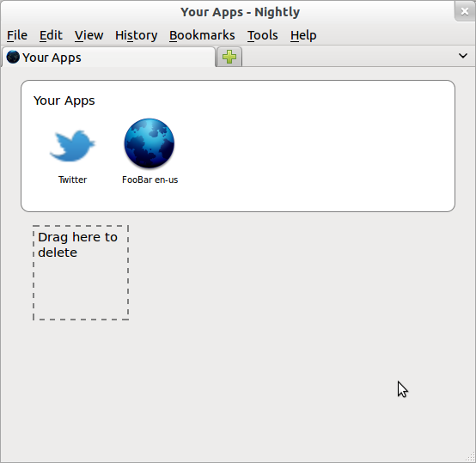The width and height of the screenshot is (476, 463).
Task: Click the Your Apps panel heading
Action: coord(64,101)
